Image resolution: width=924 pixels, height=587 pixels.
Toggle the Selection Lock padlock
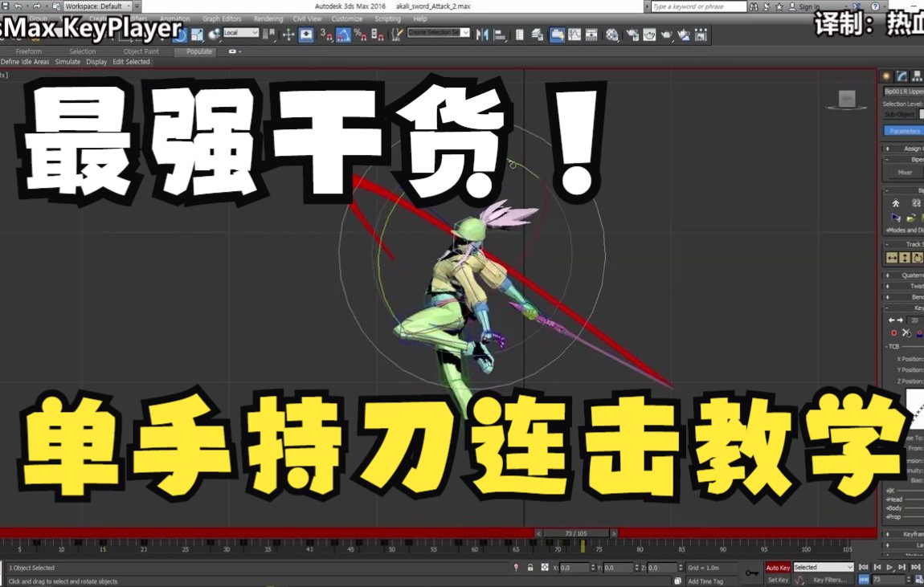coord(530,568)
